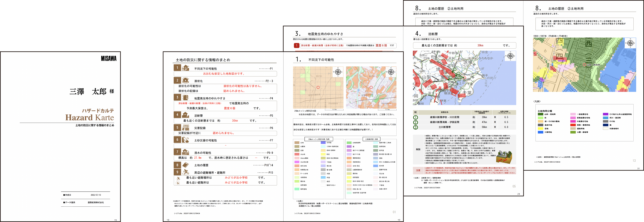Click 中高層住宅地 magenta swatch
The height and width of the screenshot is (222, 644).
(573, 121)
